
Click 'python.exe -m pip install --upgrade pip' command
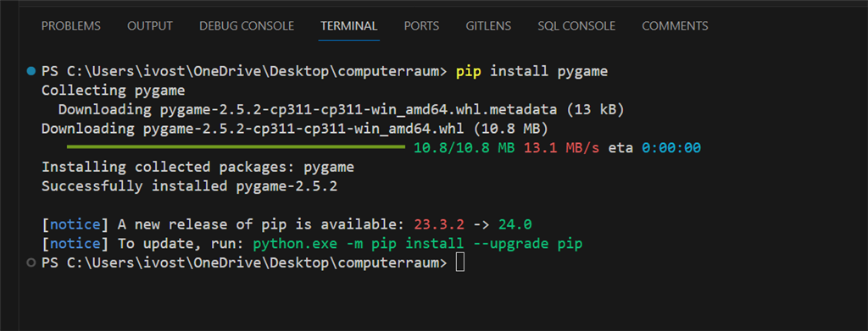(418, 244)
